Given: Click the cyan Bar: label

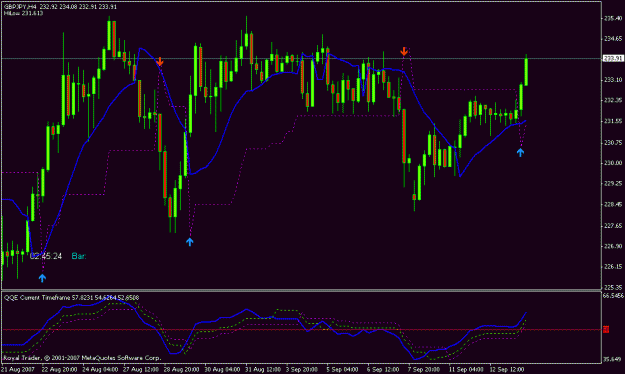Looking at the screenshot, I should click(79, 256).
